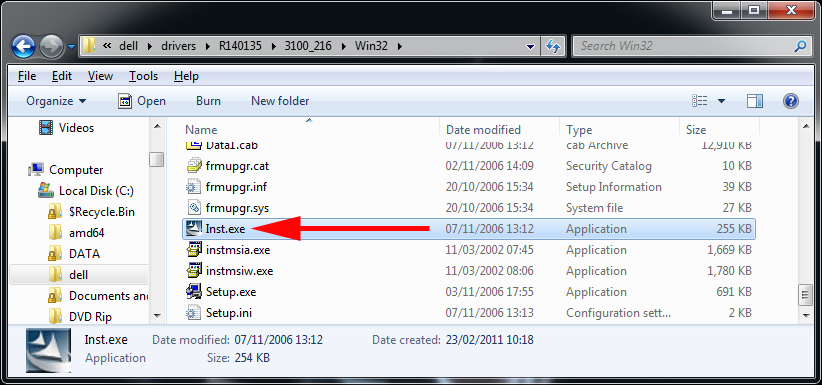Open the Help question mark icon
Screen dimensions: 822x385
[x=791, y=101]
